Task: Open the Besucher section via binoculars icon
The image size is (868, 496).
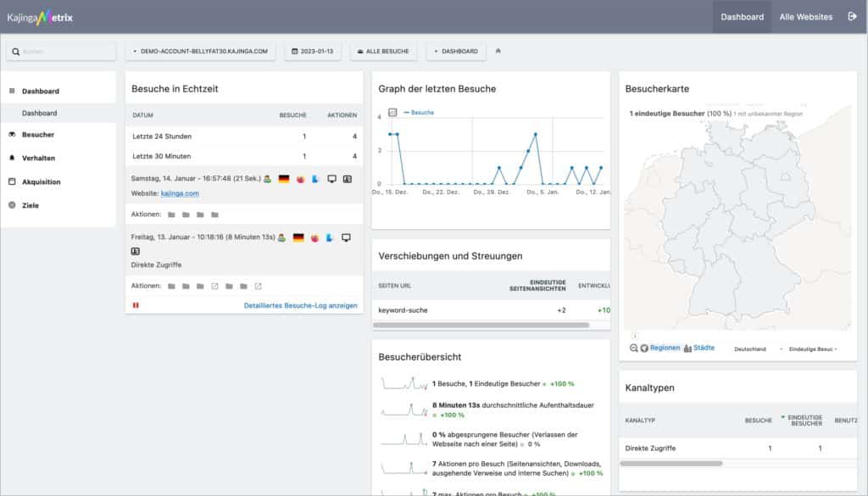Action: point(12,135)
